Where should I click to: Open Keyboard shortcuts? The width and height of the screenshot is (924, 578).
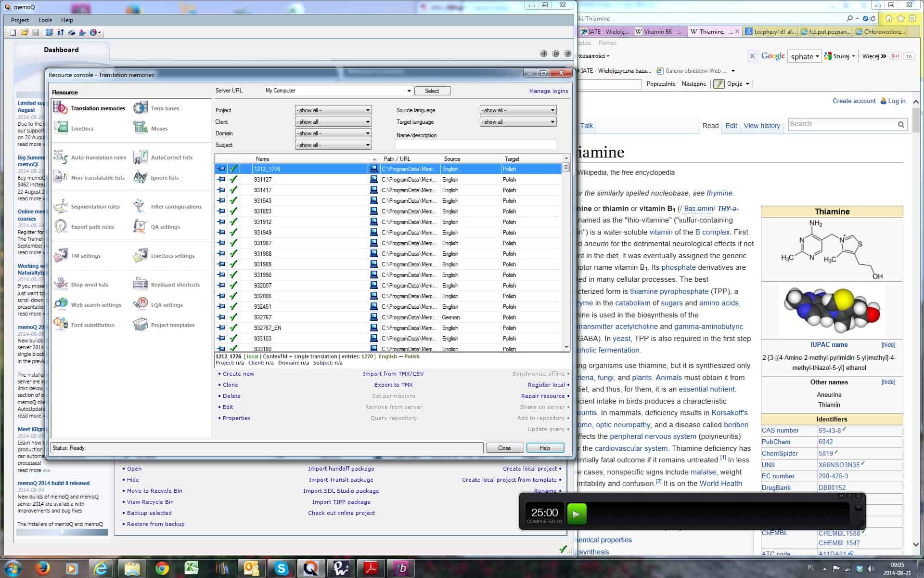pos(167,285)
